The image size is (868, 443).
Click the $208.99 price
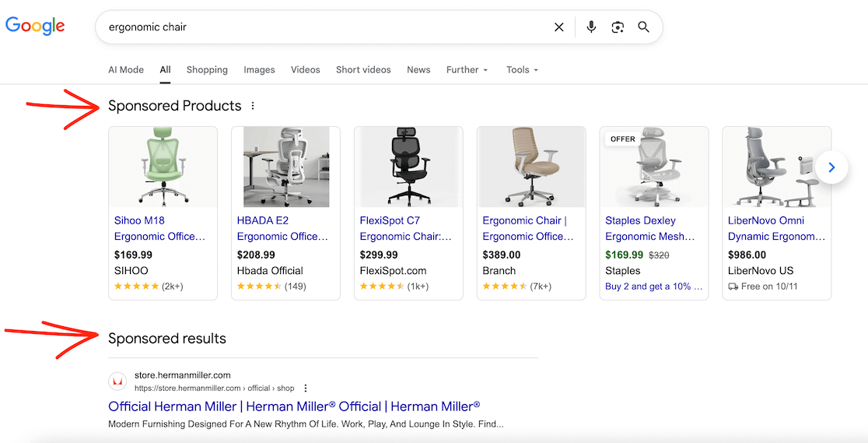coord(256,255)
